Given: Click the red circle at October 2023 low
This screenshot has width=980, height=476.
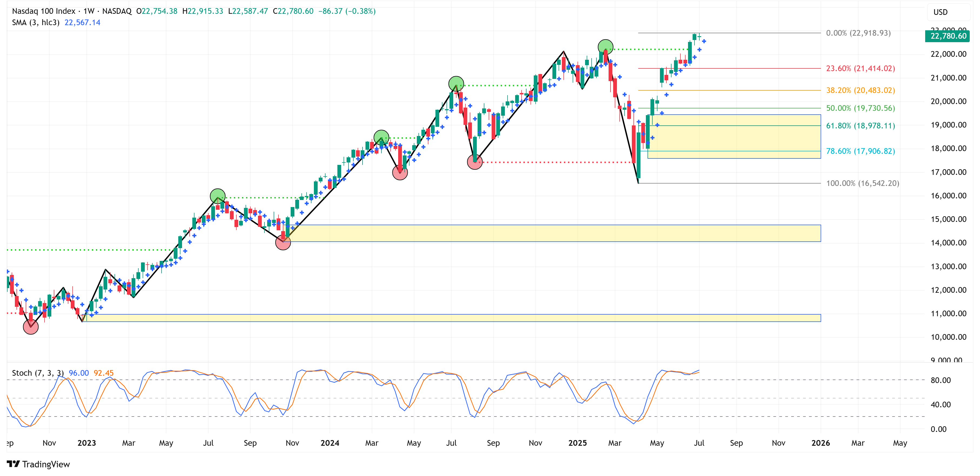Looking at the screenshot, I should pyautogui.click(x=283, y=242).
